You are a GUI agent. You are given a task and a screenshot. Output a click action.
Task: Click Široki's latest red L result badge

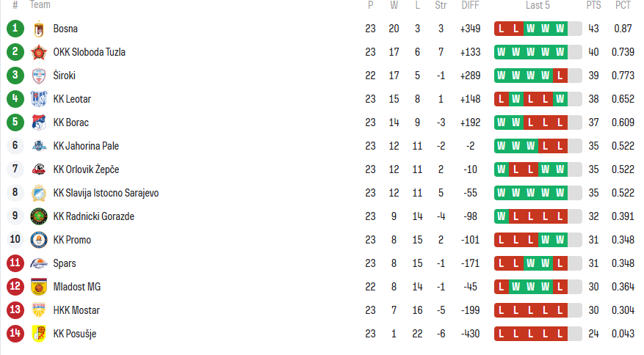pyautogui.click(x=560, y=76)
